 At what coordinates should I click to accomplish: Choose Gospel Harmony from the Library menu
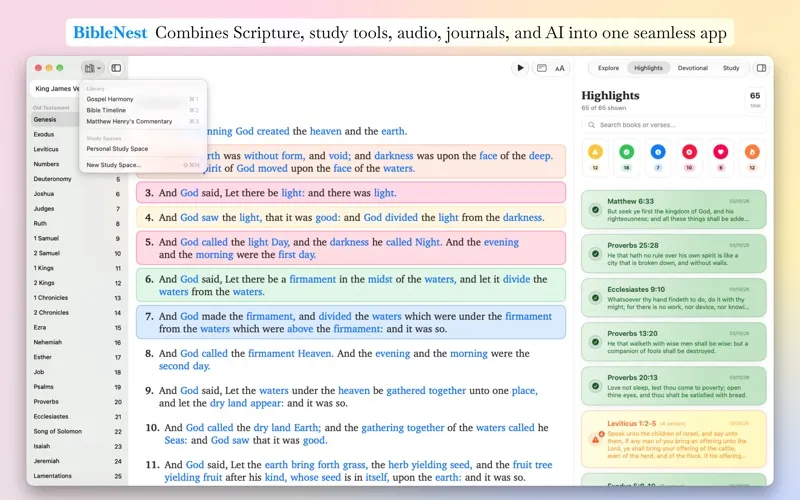click(142, 99)
